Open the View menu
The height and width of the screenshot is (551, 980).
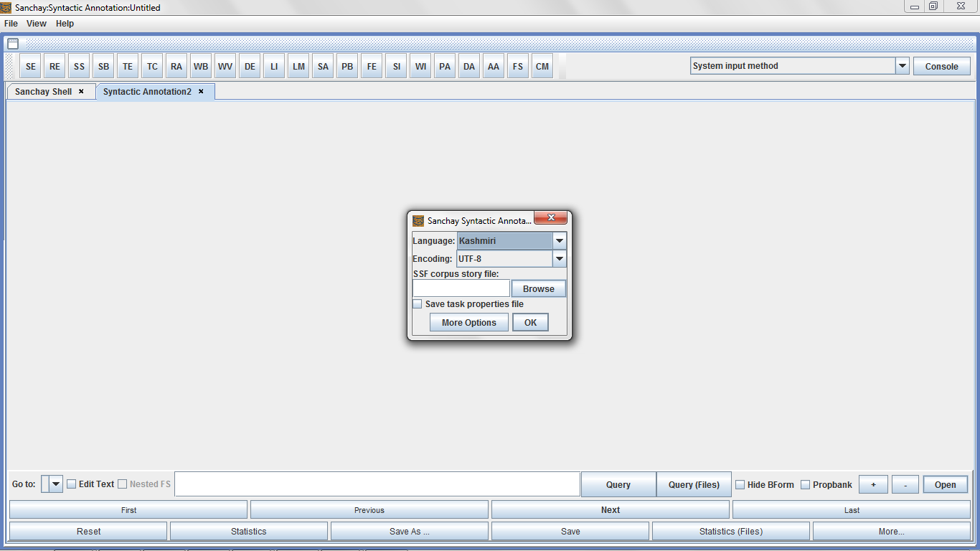click(x=37, y=24)
